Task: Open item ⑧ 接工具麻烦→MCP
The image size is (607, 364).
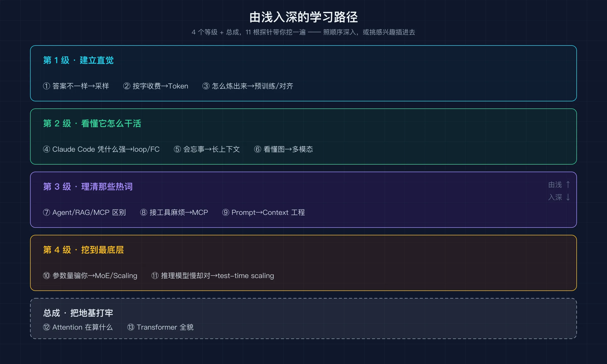Action: click(x=174, y=212)
